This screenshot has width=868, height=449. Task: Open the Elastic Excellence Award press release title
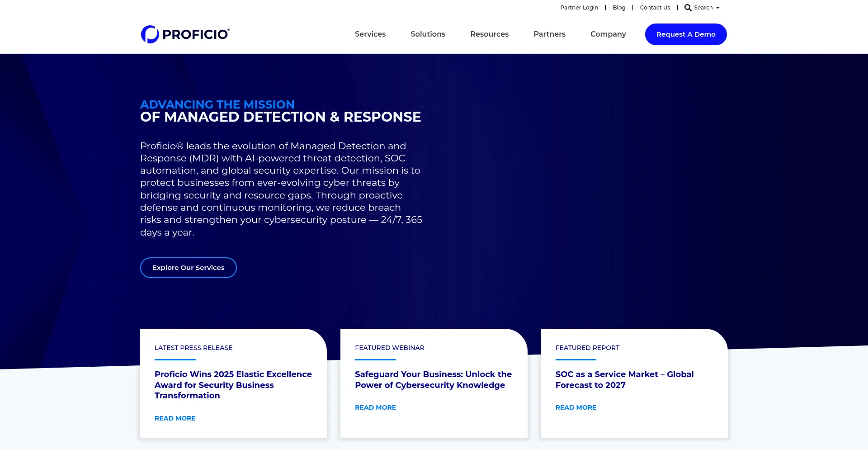233,385
